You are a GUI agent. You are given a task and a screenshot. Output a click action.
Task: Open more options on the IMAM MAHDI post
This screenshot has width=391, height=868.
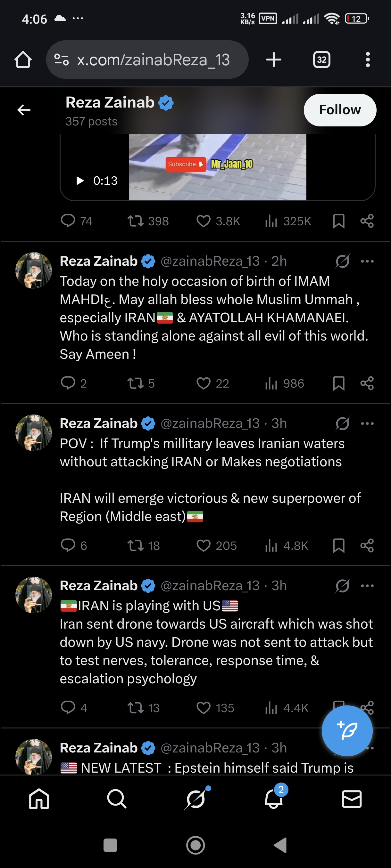(x=367, y=261)
